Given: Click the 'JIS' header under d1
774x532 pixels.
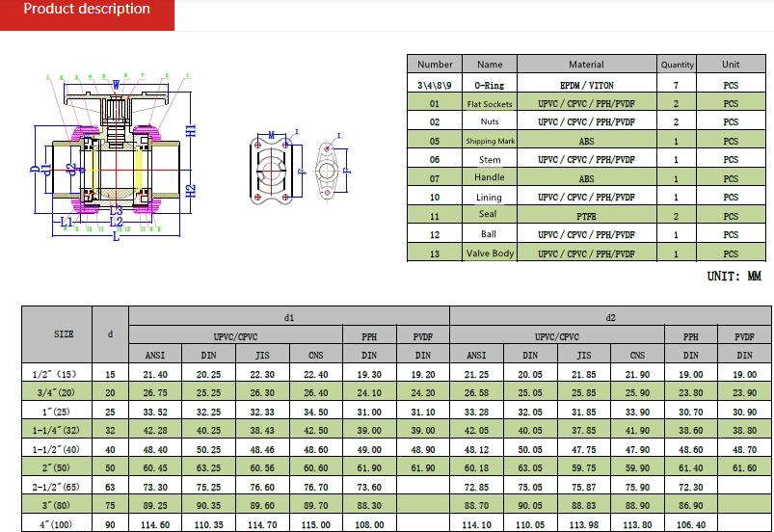Looking at the screenshot, I should click(262, 355).
